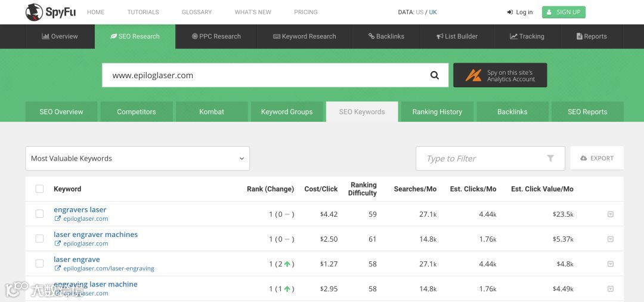Select the SEO Keywords tab
Viewport: 644px width, 302px height.
pyautogui.click(x=362, y=112)
